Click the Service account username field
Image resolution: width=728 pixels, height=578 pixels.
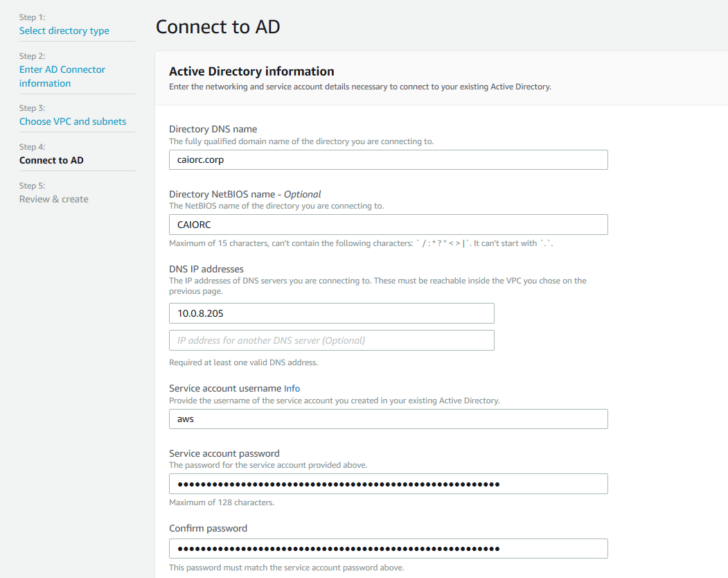point(388,419)
